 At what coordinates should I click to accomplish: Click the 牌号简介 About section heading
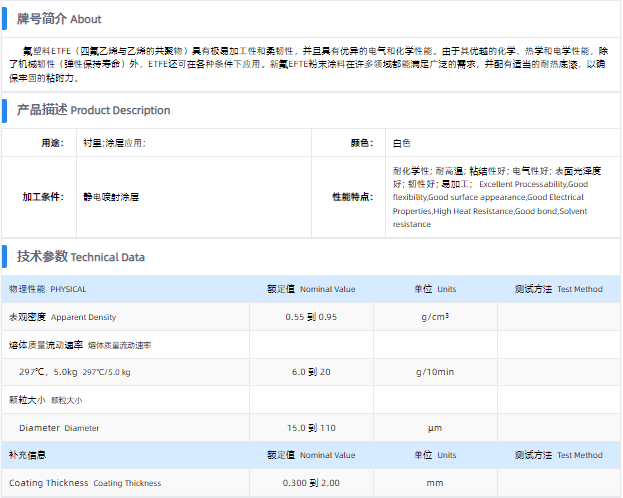(x=59, y=19)
